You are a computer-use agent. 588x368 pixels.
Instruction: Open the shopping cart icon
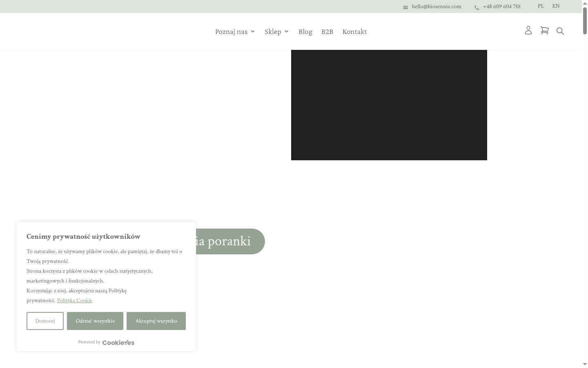point(544,31)
